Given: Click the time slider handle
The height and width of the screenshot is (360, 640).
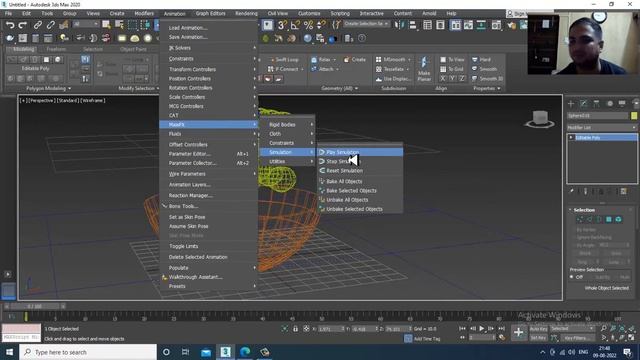Looking at the screenshot, I should (x=35, y=306).
